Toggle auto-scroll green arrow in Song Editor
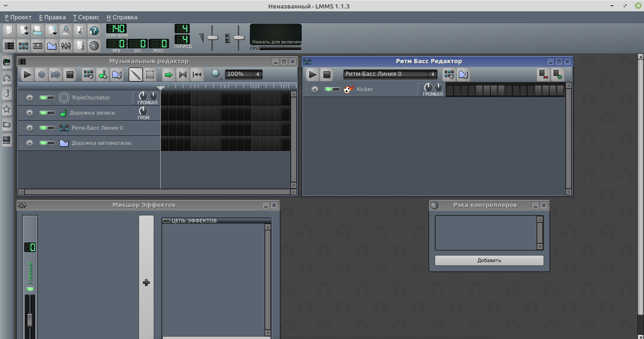 pos(168,75)
